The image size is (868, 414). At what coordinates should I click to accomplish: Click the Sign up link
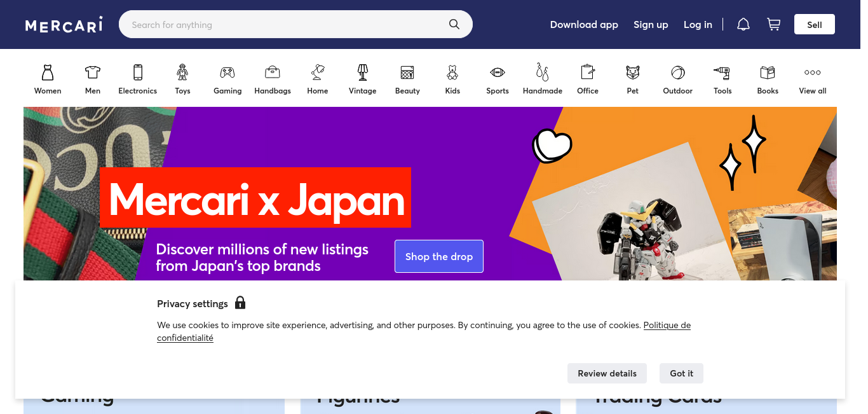pyautogui.click(x=651, y=24)
